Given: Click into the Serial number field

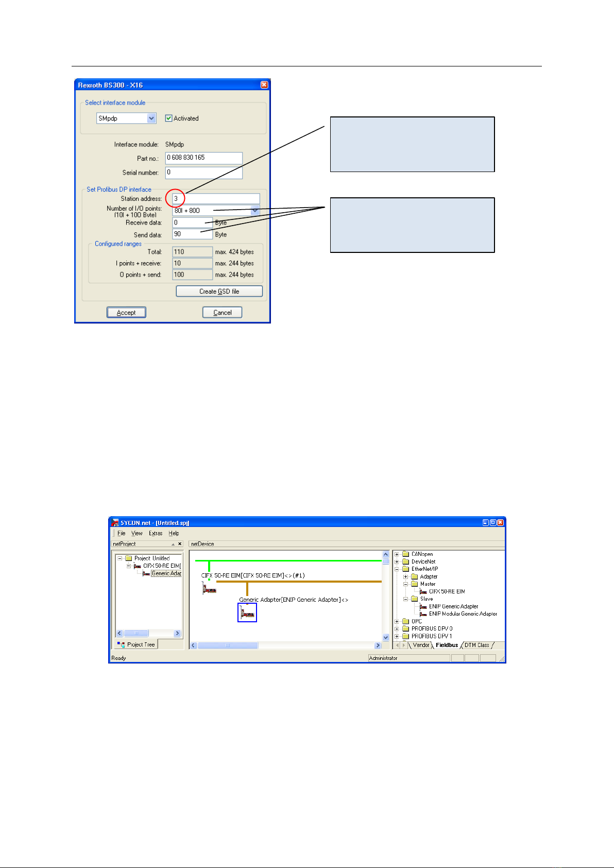Looking at the screenshot, I should (x=204, y=173).
